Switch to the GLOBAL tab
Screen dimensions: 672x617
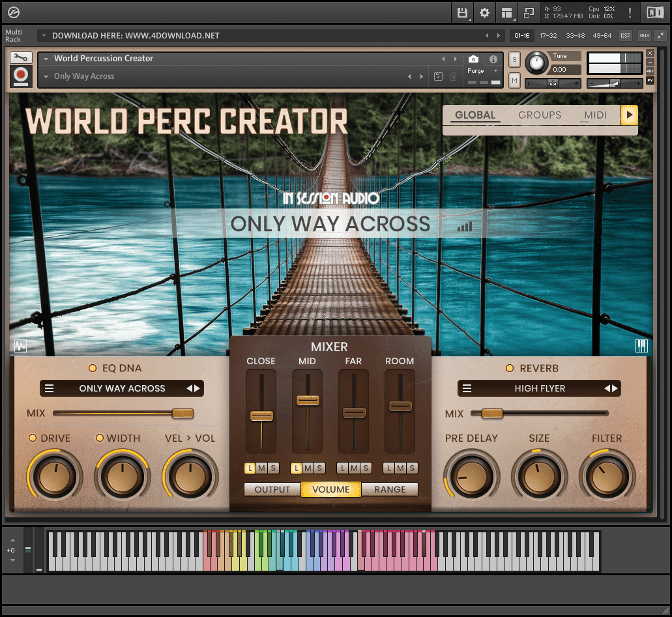[x=475, y=115]
